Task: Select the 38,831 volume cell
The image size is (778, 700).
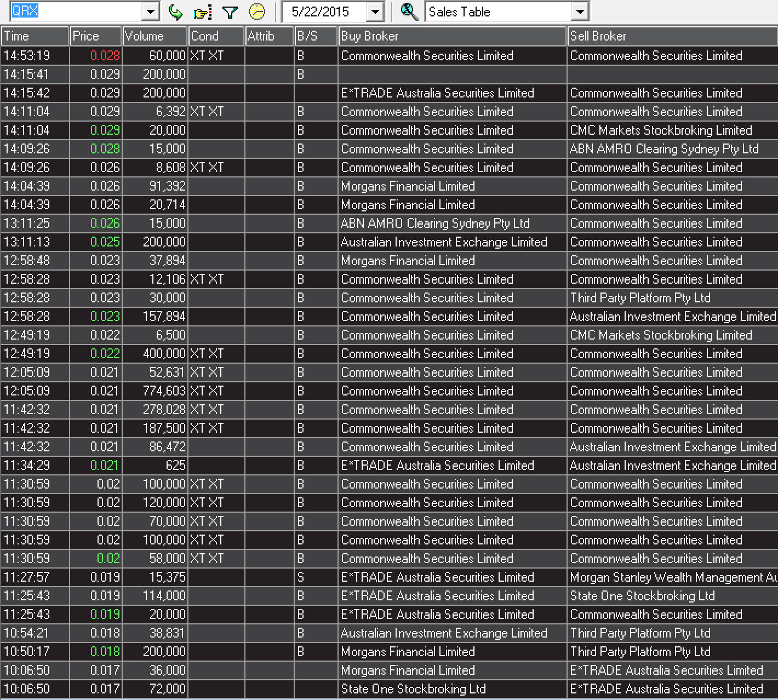Action: click(x=155, y=633)
